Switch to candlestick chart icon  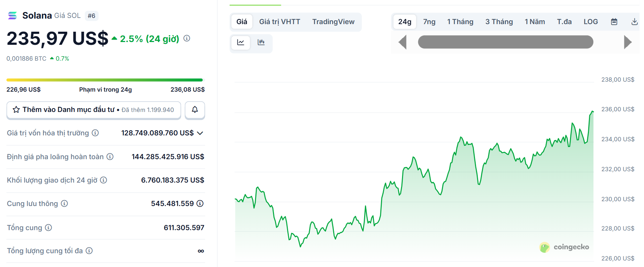tap(261, 42)
